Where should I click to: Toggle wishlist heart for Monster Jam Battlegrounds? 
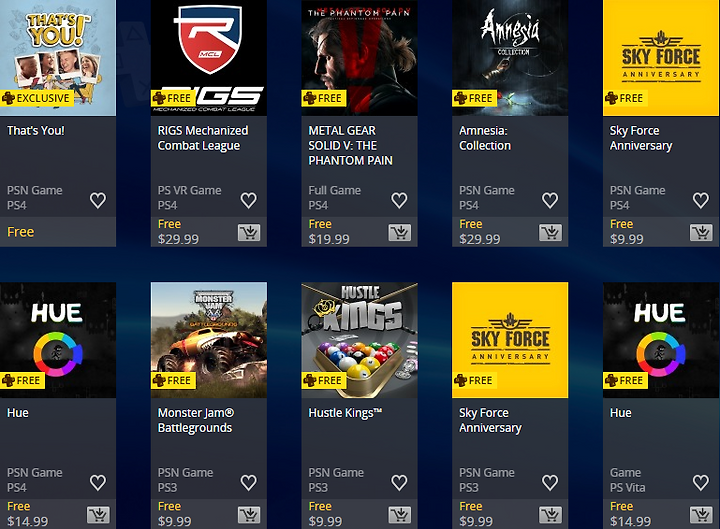(249, 483)
